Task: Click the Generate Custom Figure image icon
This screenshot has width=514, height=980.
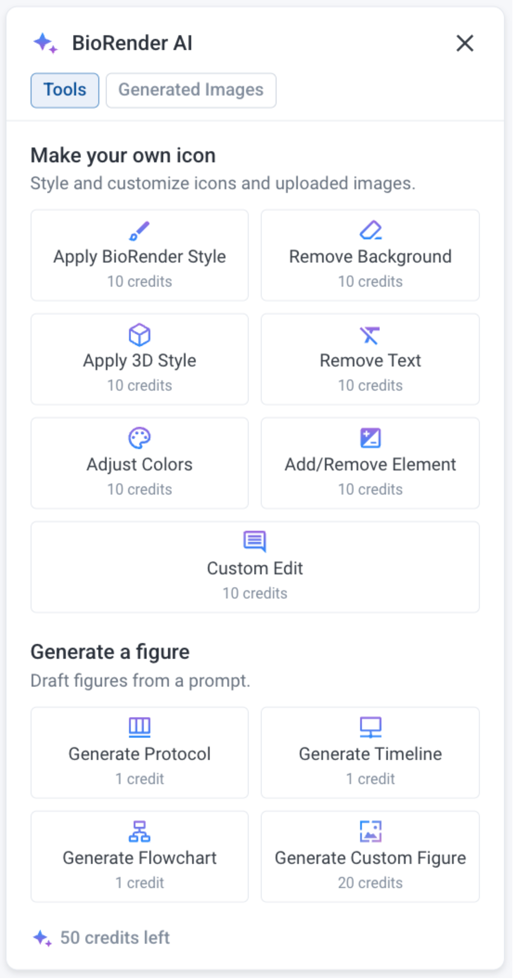Action: click(x=370, y=831)
